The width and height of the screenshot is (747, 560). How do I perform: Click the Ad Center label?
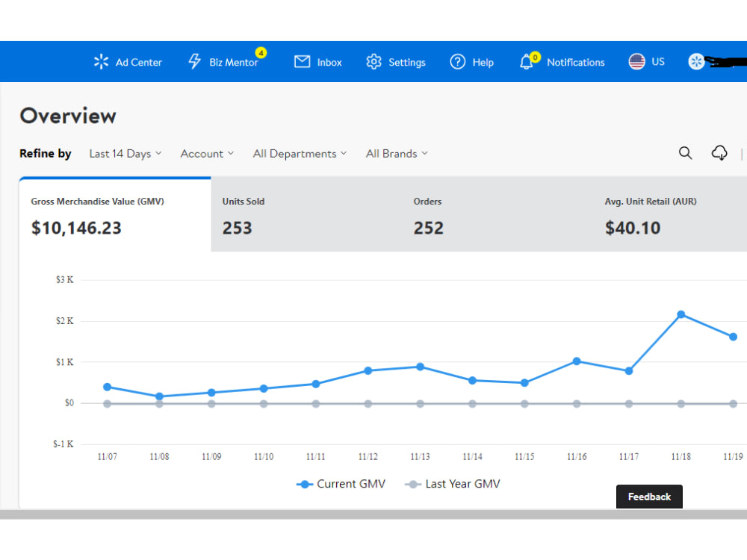(x=139, y=63)
